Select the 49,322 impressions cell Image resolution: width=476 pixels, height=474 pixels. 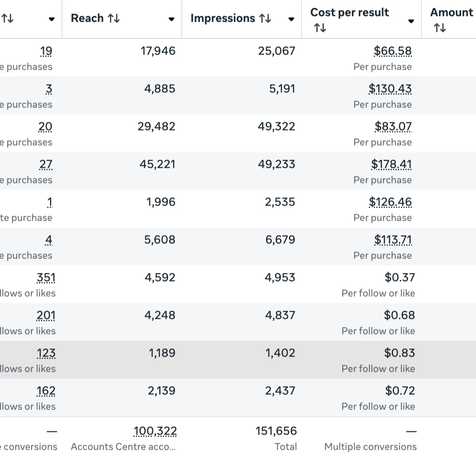pos(277,126)
